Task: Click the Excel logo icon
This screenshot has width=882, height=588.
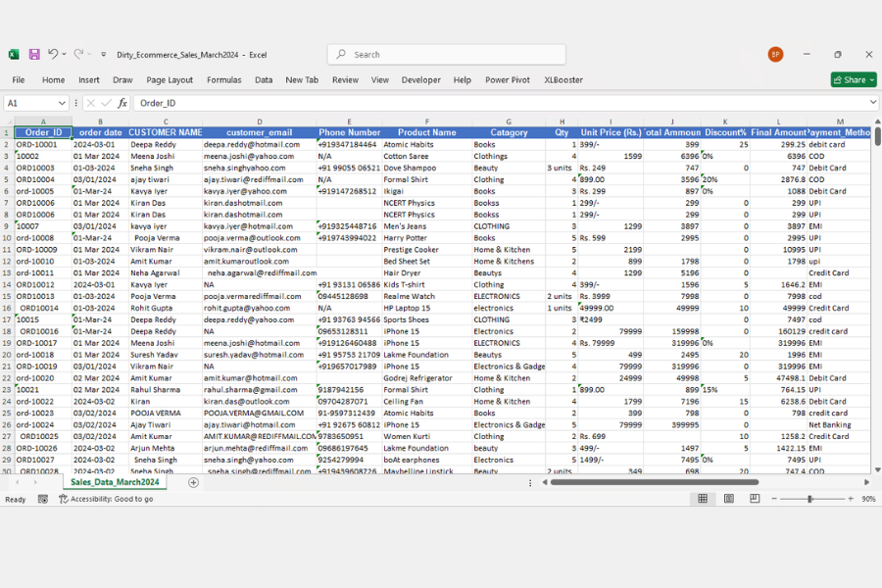Action: point(14,55)
